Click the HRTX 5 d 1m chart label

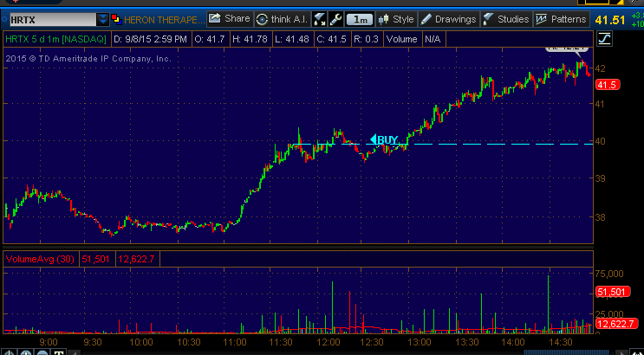tap(44, 38)
